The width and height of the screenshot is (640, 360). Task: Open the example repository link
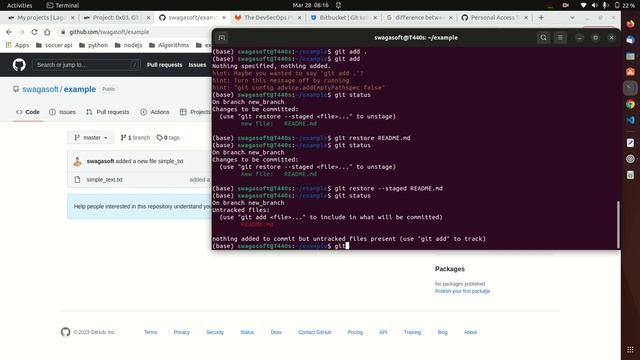coord(80,89)
